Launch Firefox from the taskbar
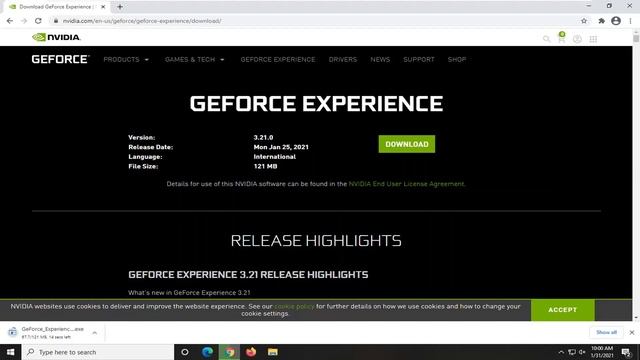The width and height of the screenshot is (640, 360). coord(251,352)
